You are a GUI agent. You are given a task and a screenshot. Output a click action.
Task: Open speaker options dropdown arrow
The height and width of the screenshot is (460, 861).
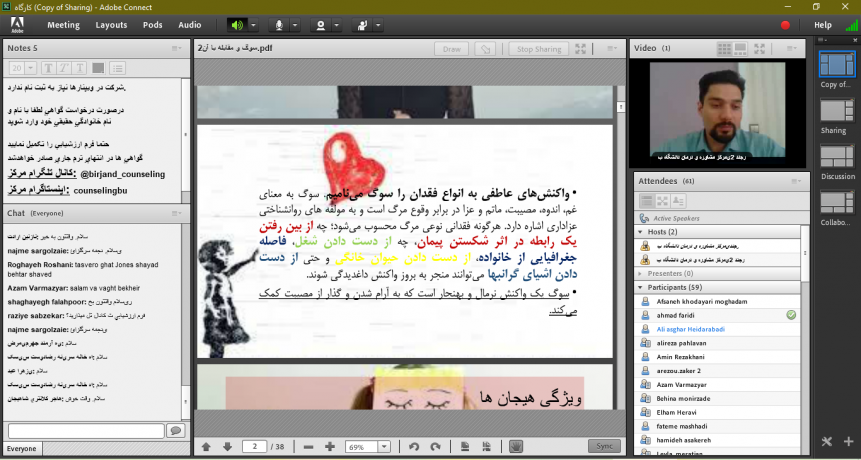[253, 25]
